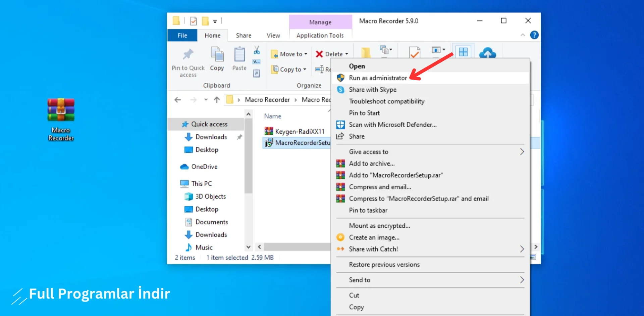Sort by the Name column header

point(273,116)
